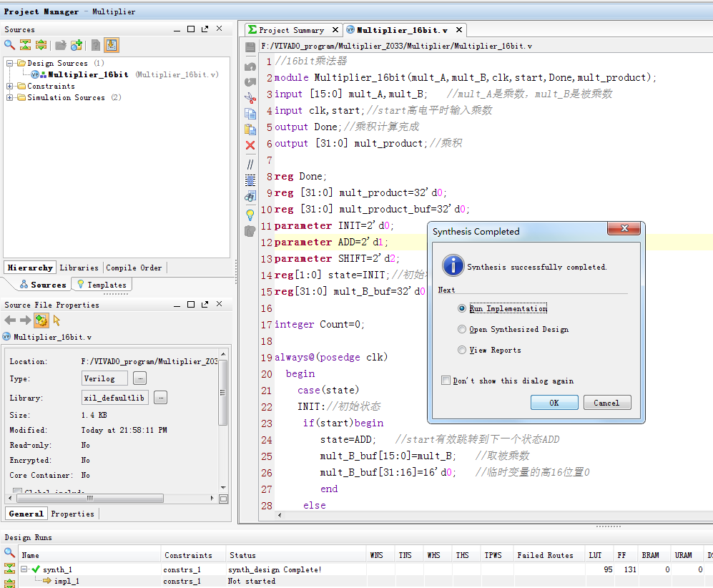Select the Run Implementation radio option
Image resolution: width=713 pixels, height=588 pixels.
[462, 308]
